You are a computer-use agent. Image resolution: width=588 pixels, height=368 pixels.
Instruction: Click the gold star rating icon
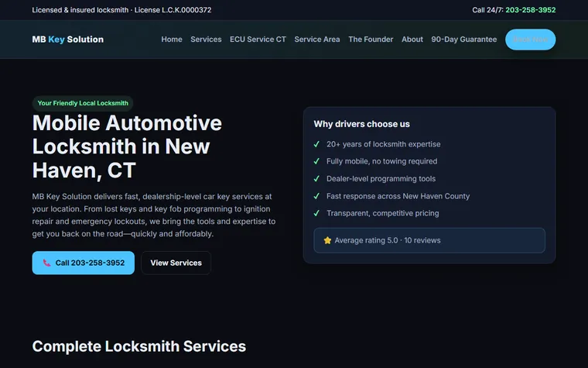327,240
